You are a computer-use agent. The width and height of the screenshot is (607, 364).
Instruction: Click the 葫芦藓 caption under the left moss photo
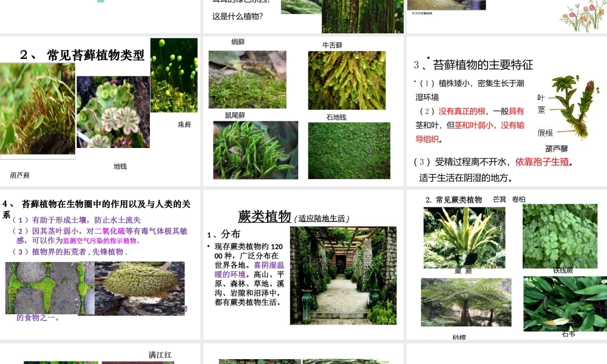tap(20, 175)
